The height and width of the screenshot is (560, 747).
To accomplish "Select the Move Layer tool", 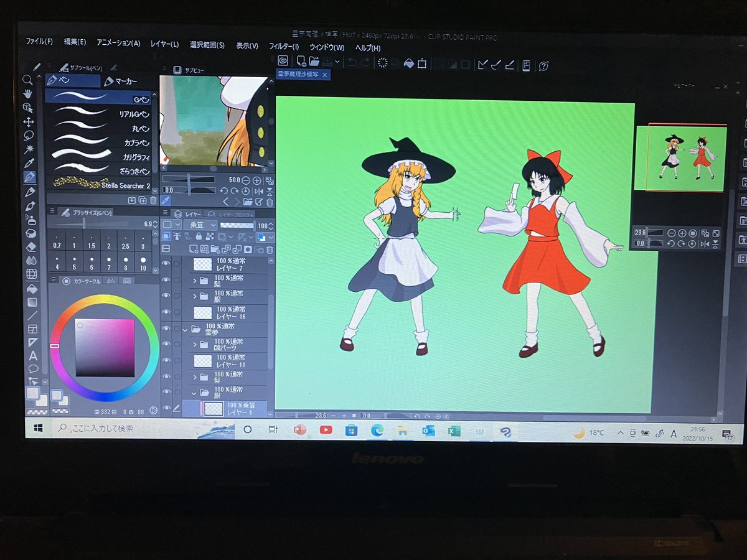I will click(x=27, y=121).
